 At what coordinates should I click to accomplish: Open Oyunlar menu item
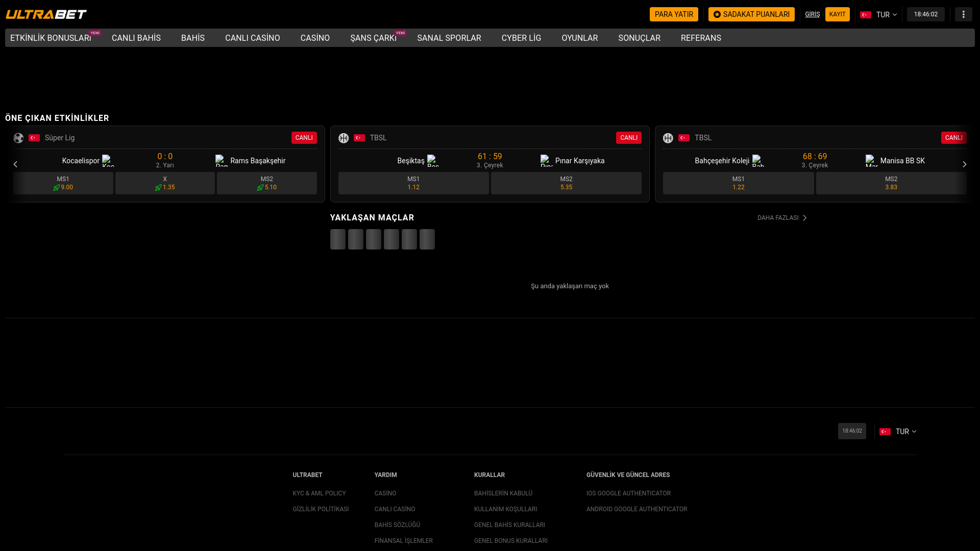580,38
